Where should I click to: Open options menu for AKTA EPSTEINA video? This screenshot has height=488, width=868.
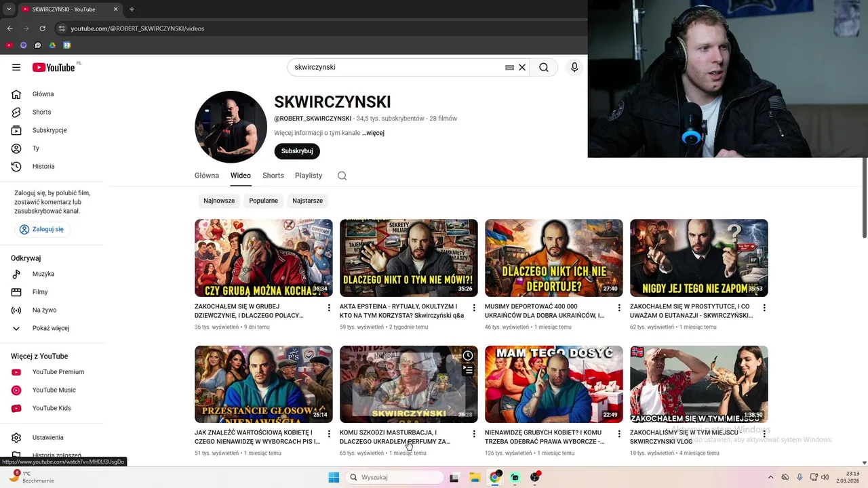(x=474, y=308)
